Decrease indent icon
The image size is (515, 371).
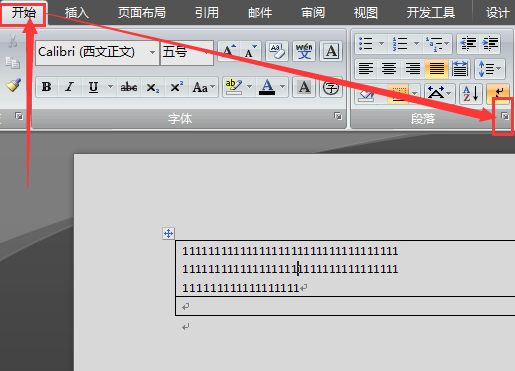468,43
